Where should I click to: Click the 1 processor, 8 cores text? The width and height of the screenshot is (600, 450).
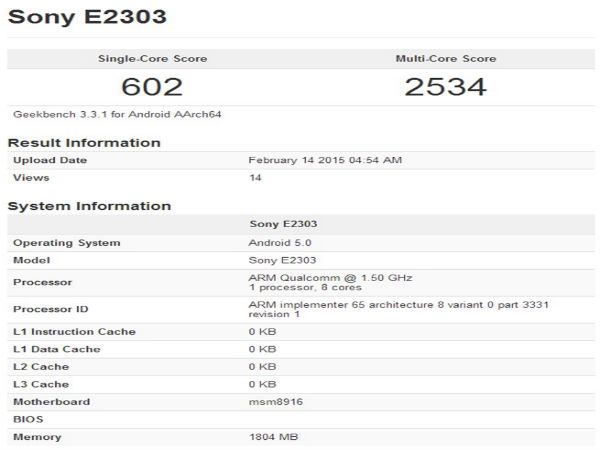(305, 287)
